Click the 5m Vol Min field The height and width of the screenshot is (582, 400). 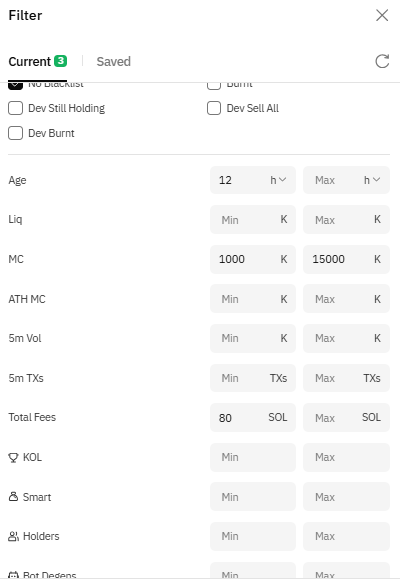tap(253, 338)
